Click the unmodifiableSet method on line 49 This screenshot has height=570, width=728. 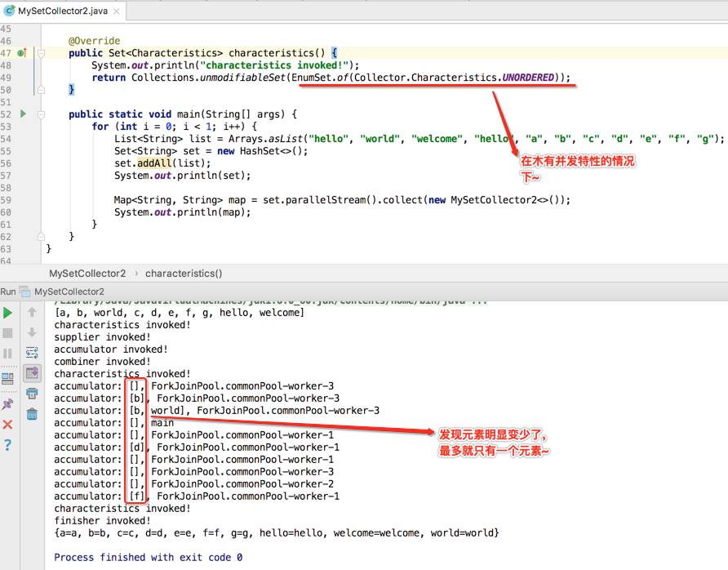tap(243, 77)
